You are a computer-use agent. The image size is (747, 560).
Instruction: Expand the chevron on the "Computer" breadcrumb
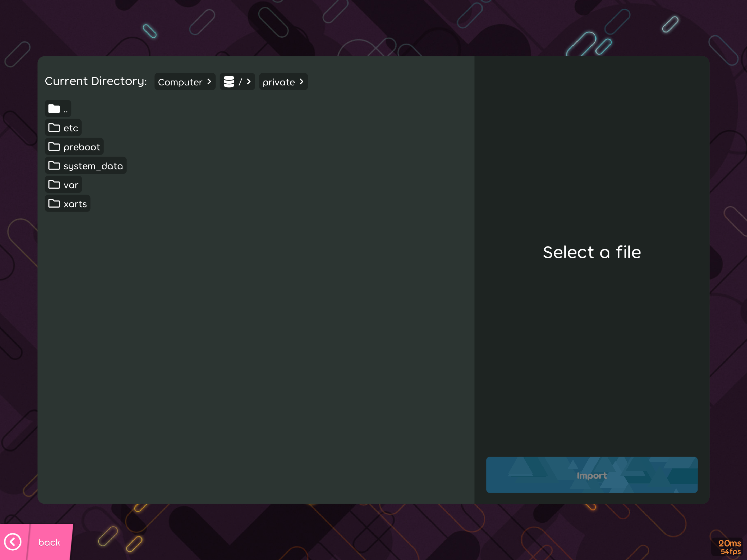tap(209, 82)
